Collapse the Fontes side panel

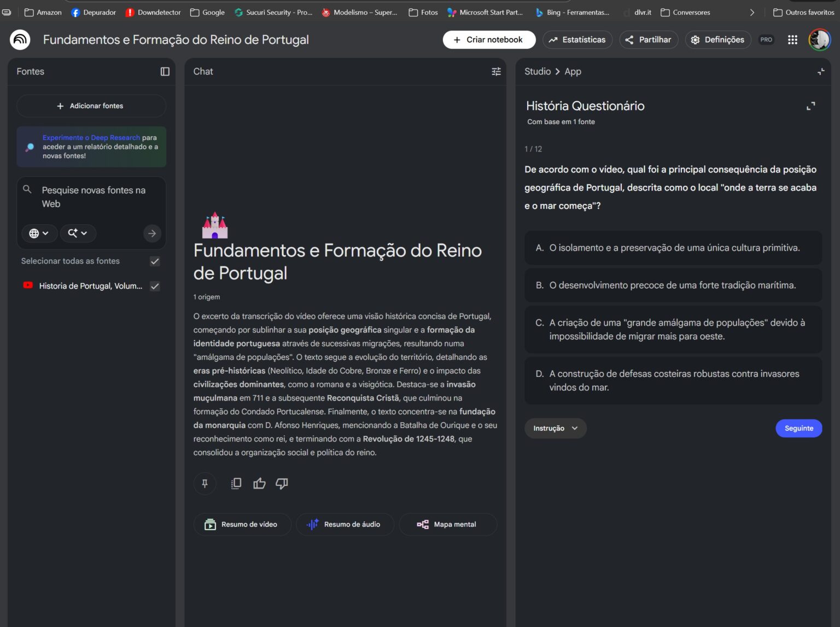[x=165, y=72]
